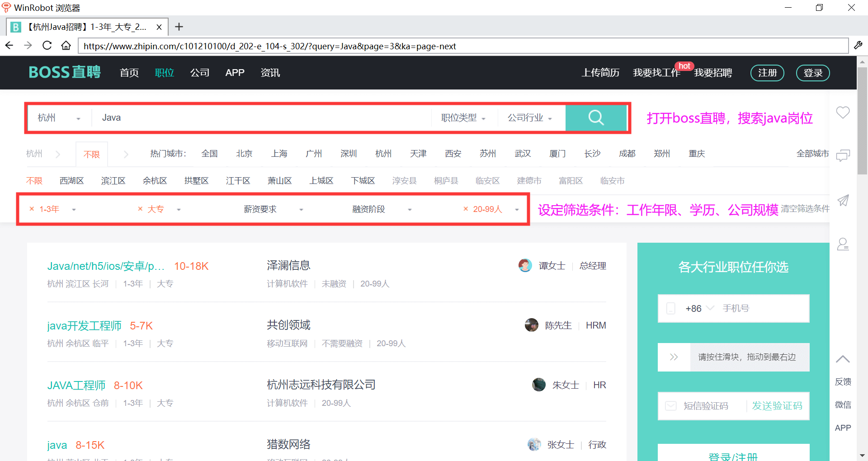868x461 pixels.
Task: Open the 共创领域 company page
Action: tap(288, 325)
